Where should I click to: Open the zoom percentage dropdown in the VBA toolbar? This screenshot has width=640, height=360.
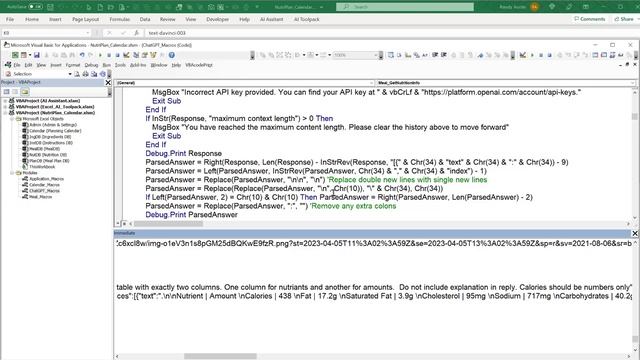(376, 55)
